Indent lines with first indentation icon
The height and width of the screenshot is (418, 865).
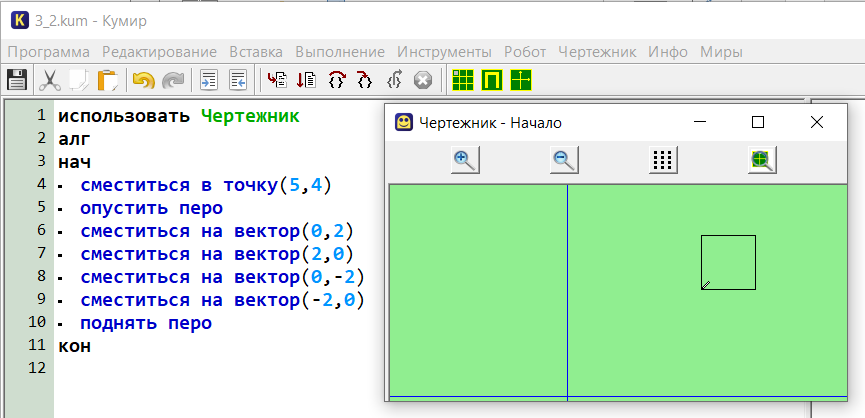[x=209, y=81]
